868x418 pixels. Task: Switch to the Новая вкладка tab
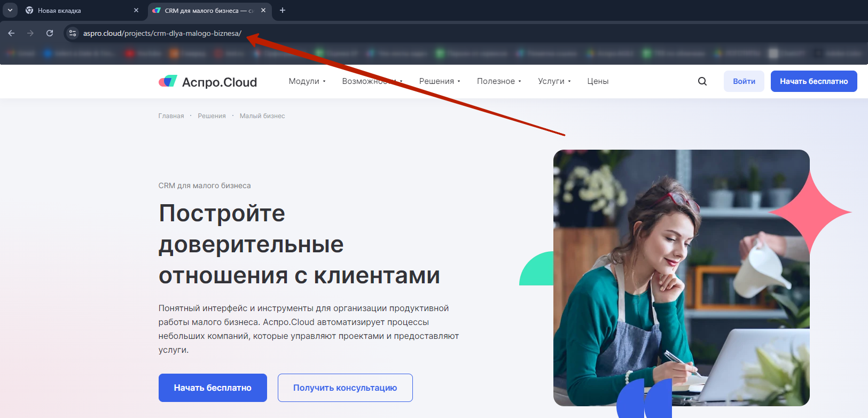(x=75, y=11)
